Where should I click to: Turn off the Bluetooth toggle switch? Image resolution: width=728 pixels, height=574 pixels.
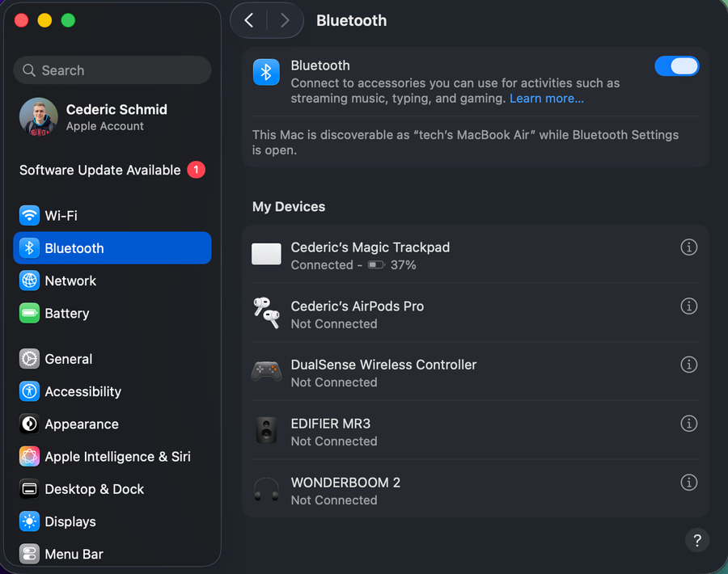tap(676, 66)
